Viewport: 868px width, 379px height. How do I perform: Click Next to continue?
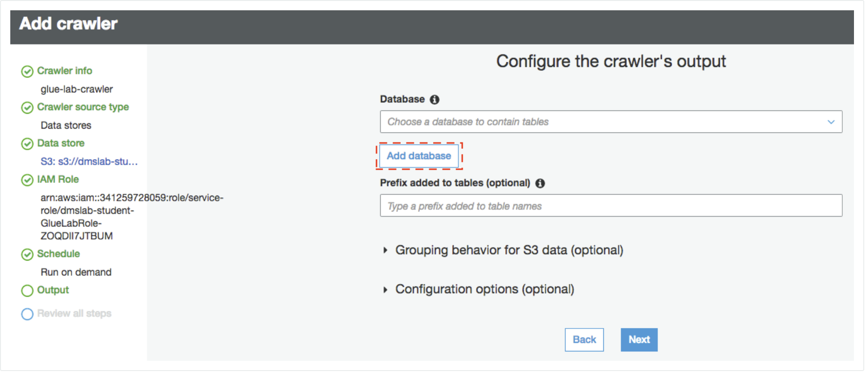639,340
